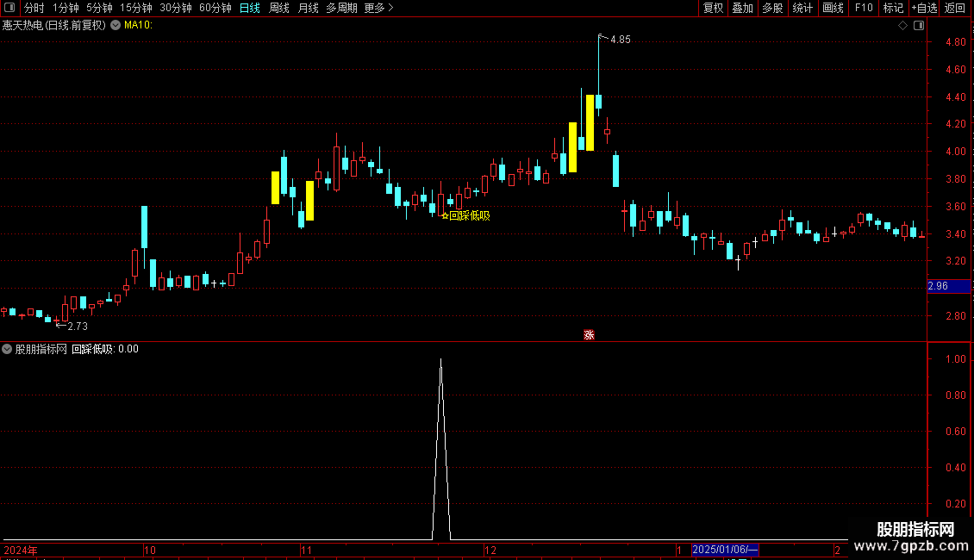
Task: Click the tall yellow candle below 4.85
Action: click(590, 123)
